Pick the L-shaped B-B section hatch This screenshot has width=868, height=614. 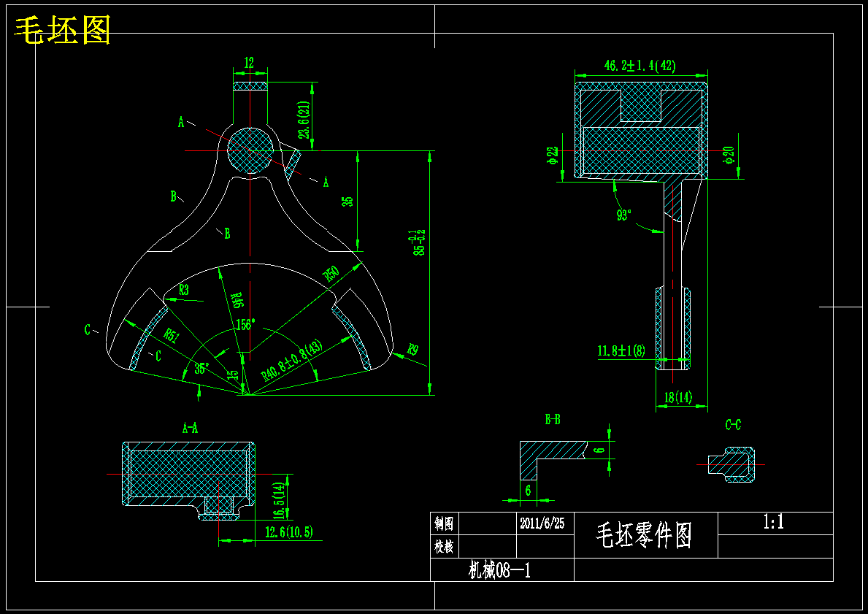click(553, 461)
